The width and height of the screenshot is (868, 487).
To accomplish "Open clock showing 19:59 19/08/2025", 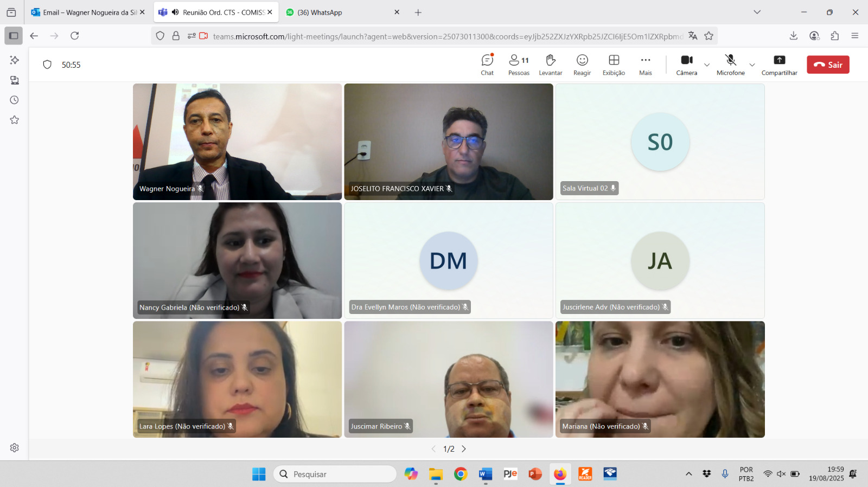I will pos(826,474).
